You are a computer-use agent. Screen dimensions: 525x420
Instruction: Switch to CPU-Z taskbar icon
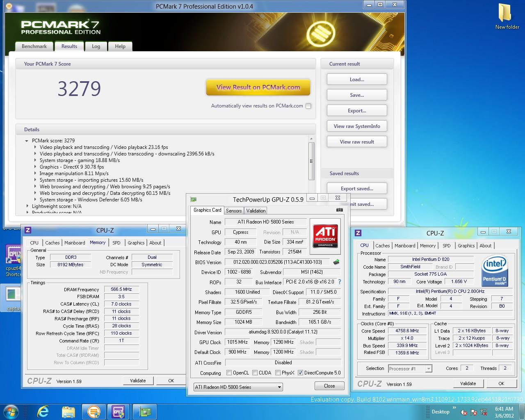pyautogui.click(x=119, y=411)
